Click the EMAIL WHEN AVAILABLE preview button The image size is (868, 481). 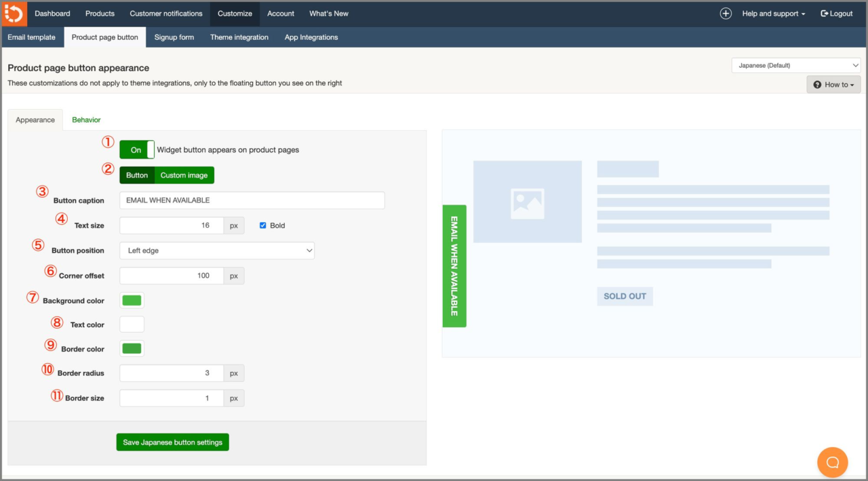454,266
